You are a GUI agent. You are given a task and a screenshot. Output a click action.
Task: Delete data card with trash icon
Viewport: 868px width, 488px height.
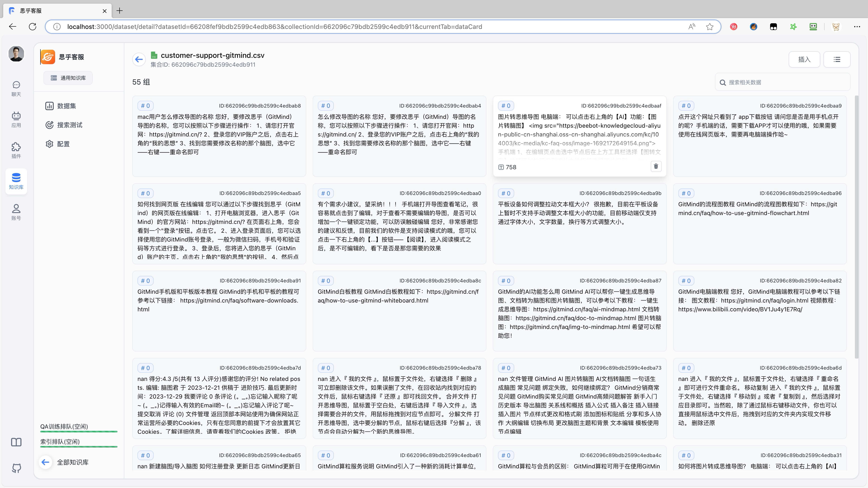(x=656, y=166)
